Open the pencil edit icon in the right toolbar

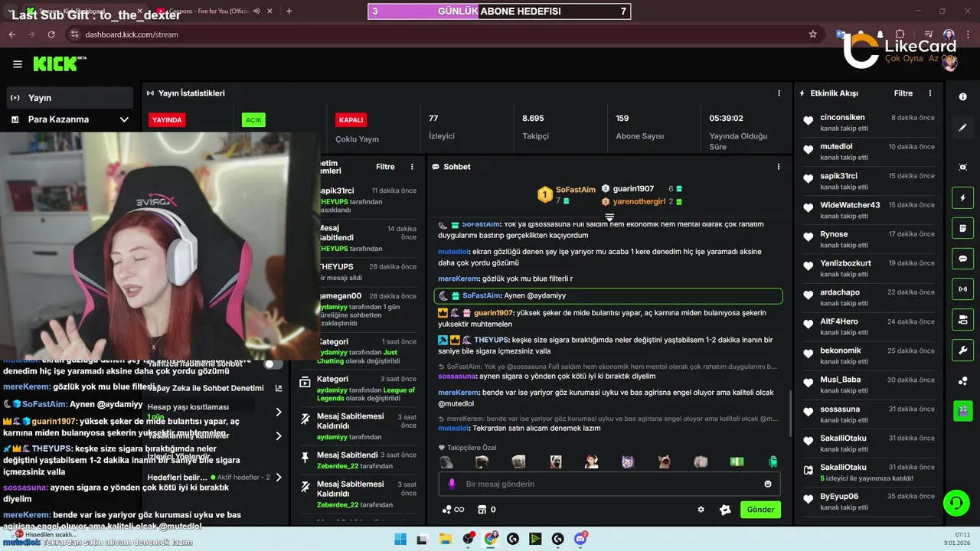tap(962, 128)
